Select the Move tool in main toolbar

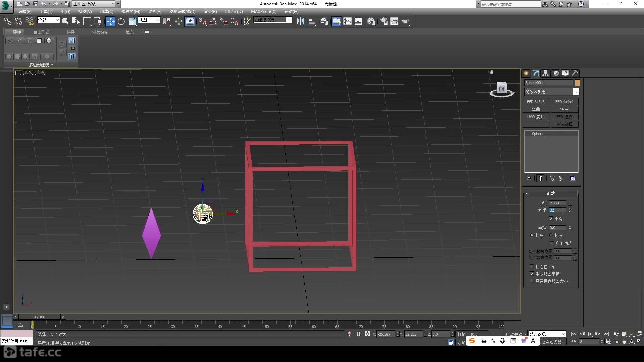tap(110, 21)
